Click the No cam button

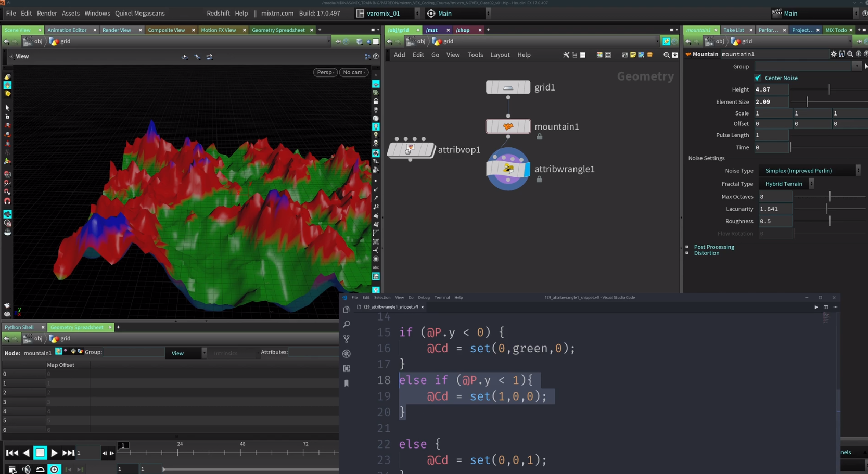click(353, 72)
